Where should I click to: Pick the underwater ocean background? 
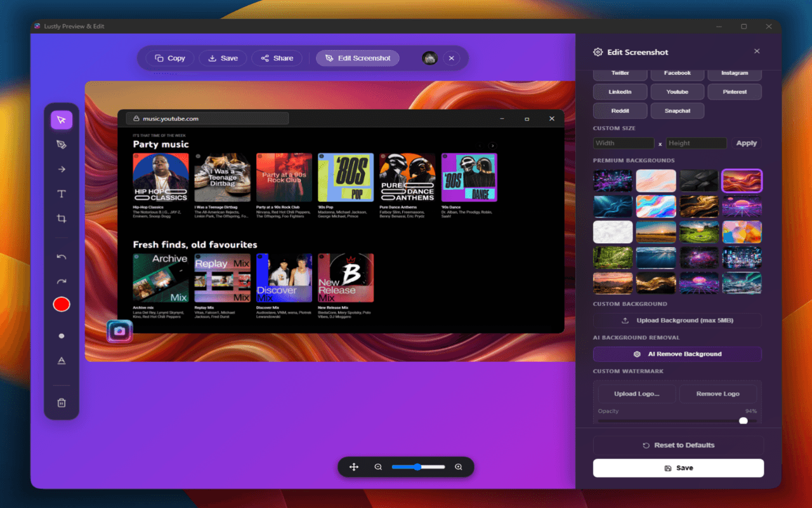(656, 258)
